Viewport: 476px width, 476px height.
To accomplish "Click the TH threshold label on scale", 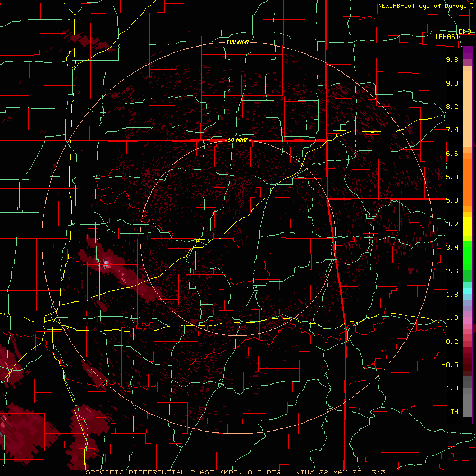I will coord(454,412).
